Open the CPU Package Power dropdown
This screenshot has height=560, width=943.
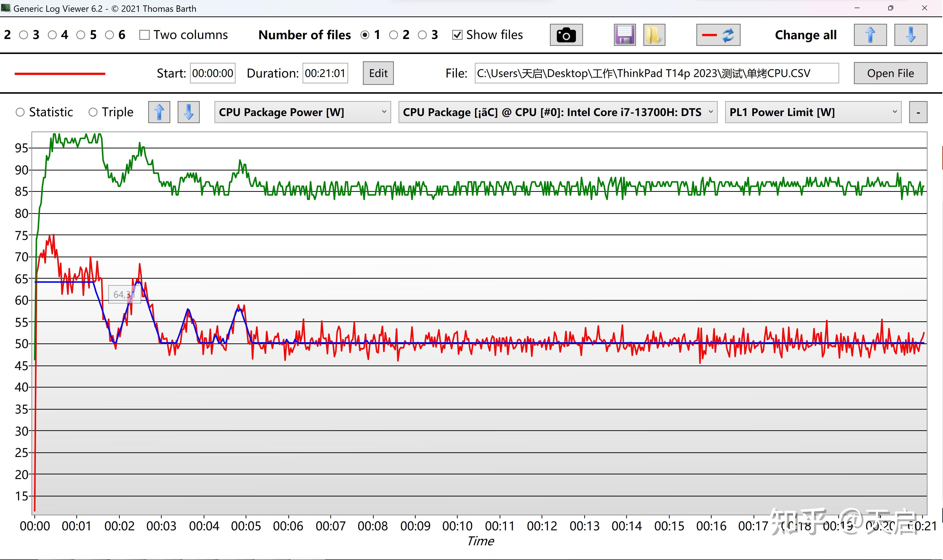tap(302, 112)
